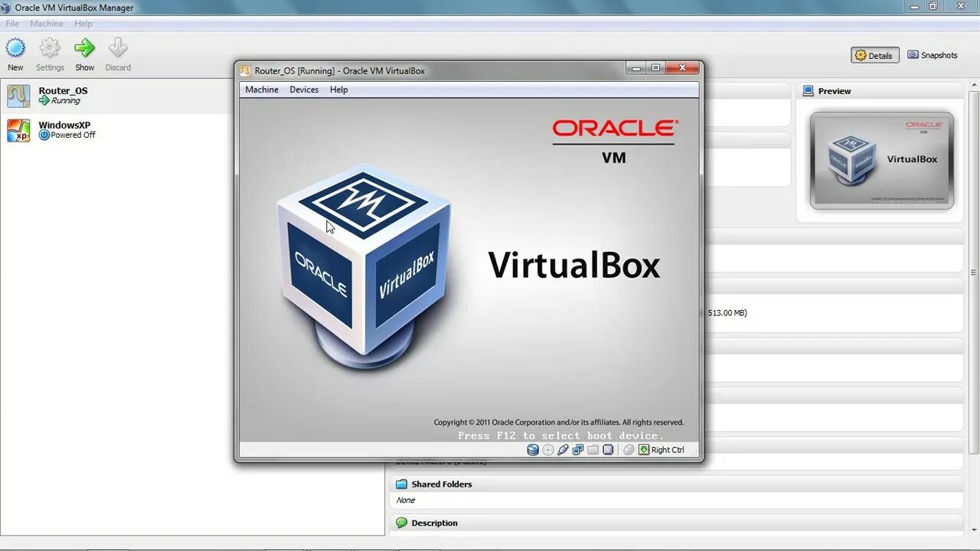Viewport: 980px width, 551px height.
Task: Open the Help menu in VirtualBox Manager
Action: [x=83, y=24]
